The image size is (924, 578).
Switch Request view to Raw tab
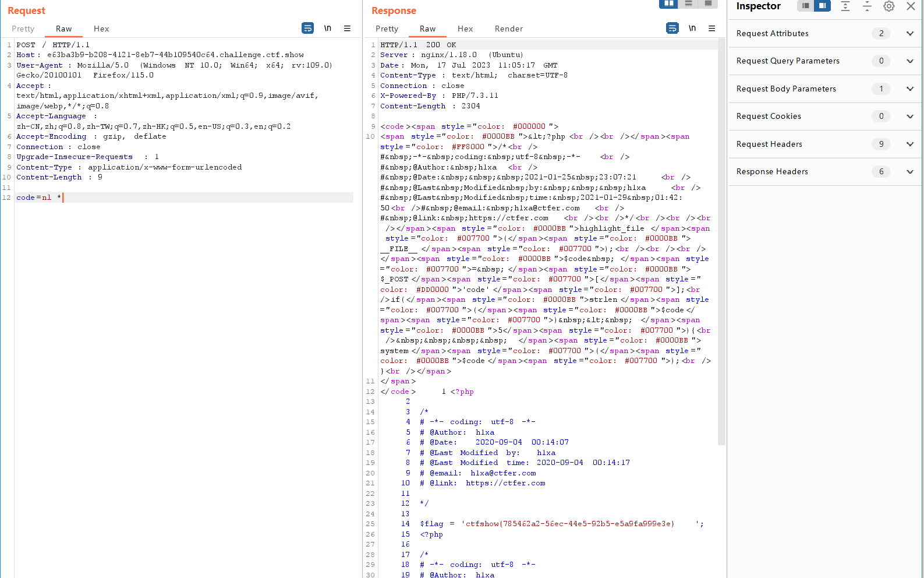coord(63,29)
